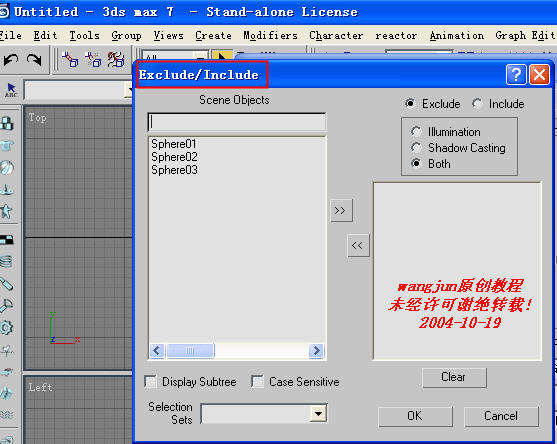The width and height of the screenshot is (557, 444).
Task: Open the Modifiers menu
Action: click(x=271, y=36)
